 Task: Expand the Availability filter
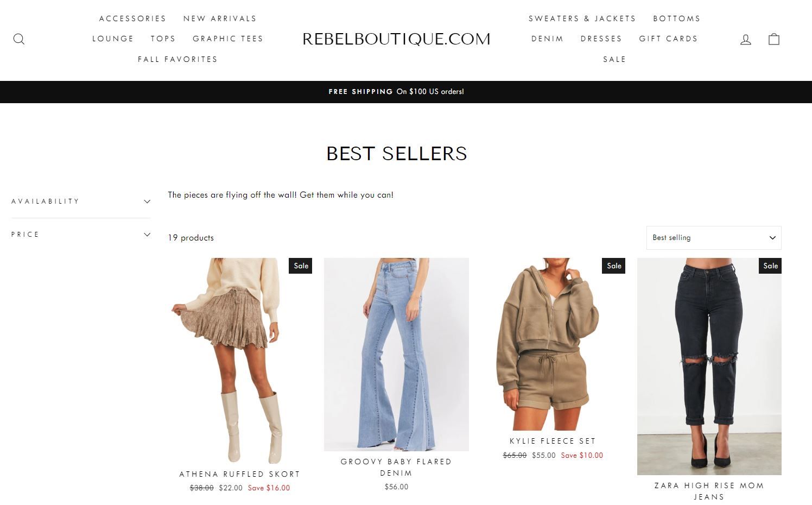tap(80, 201)
